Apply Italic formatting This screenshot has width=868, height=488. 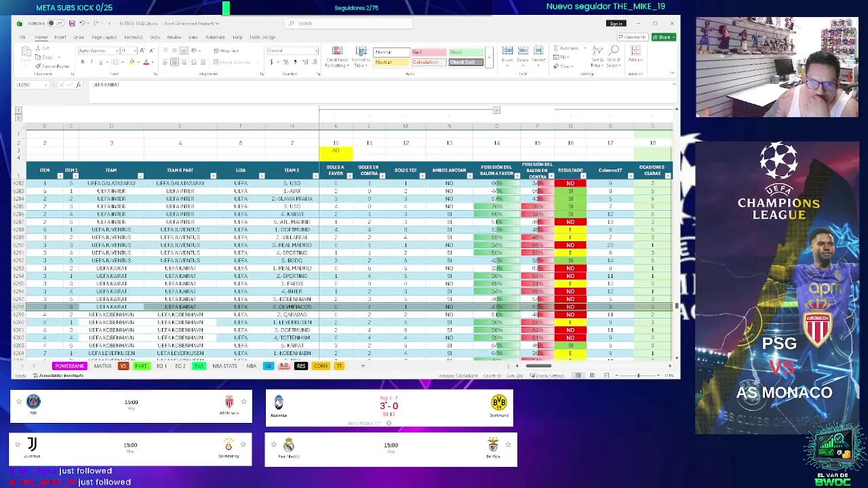pyautogui.click(x=92, y=62)
